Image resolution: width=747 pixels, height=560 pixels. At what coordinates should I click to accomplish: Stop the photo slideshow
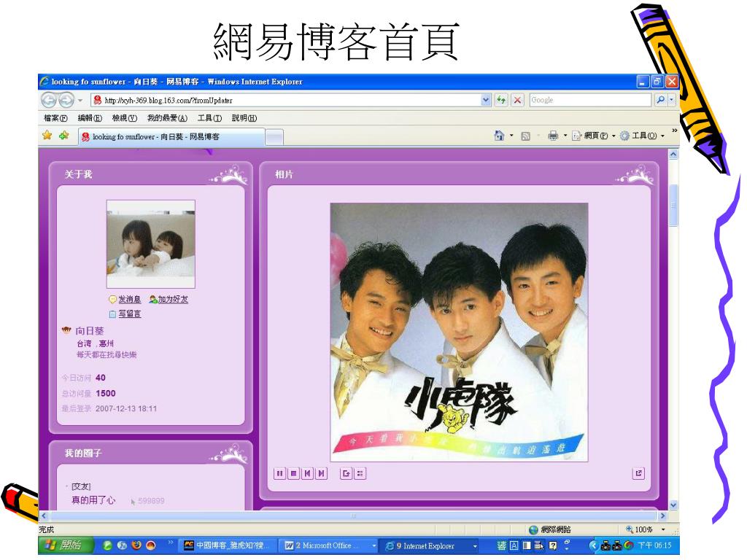[x=293, y=473]
